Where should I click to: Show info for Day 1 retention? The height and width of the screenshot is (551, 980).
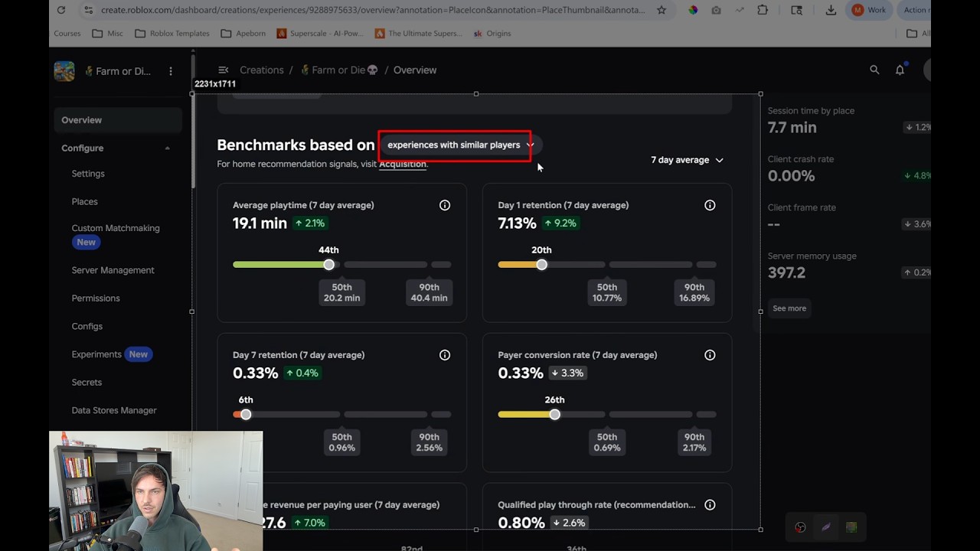(710, 205)
